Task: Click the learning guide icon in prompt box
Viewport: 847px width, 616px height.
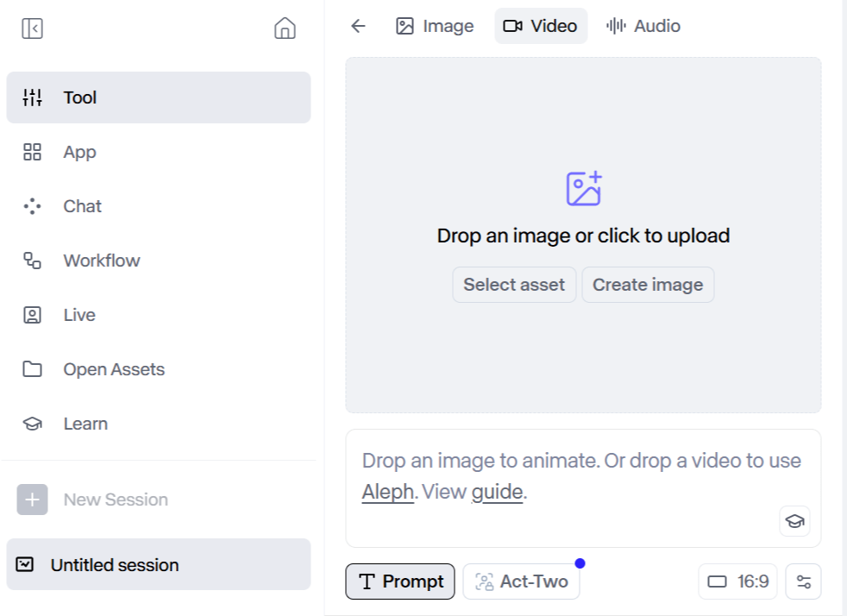Action: click(x=794, y=521)
